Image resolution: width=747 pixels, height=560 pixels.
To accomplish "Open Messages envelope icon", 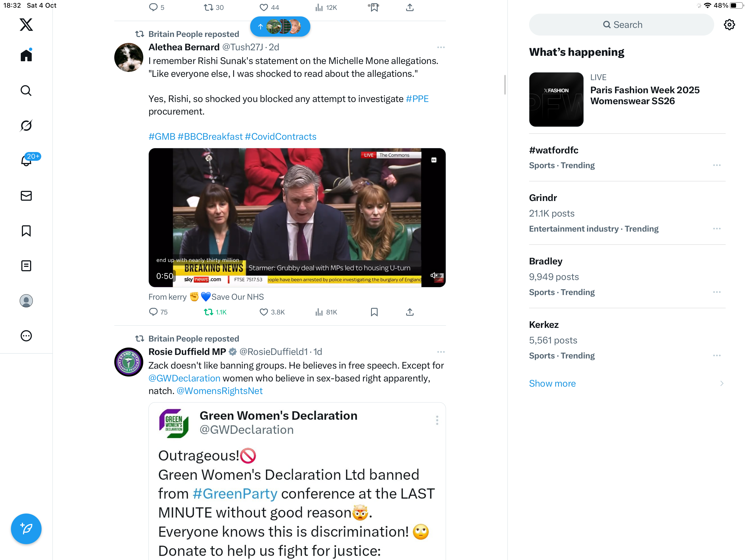I will [26, 196].
